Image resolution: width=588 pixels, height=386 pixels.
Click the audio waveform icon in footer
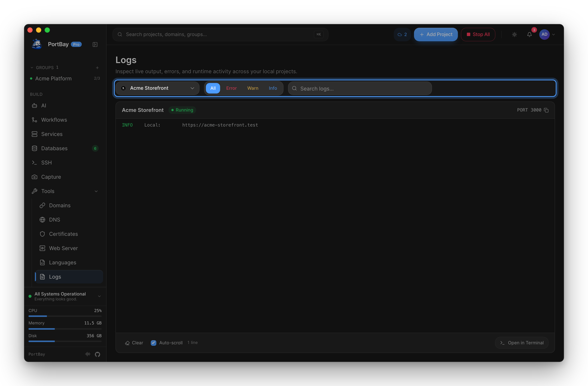[88, 354]
